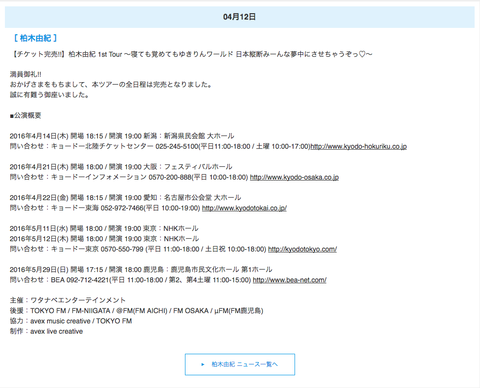Open the kyodotokai.co.jp link
The height and width of the screenshot is (388, 480).
[x=244, y=208]
